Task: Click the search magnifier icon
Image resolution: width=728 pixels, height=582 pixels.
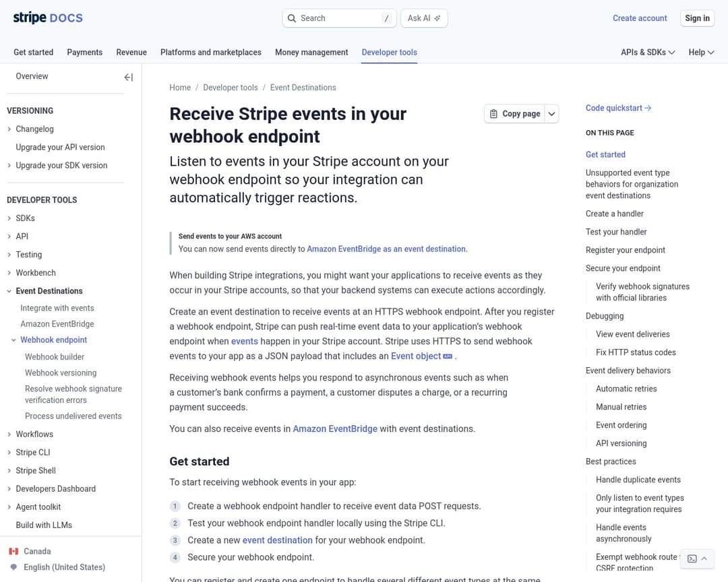Action: (292, 18)
